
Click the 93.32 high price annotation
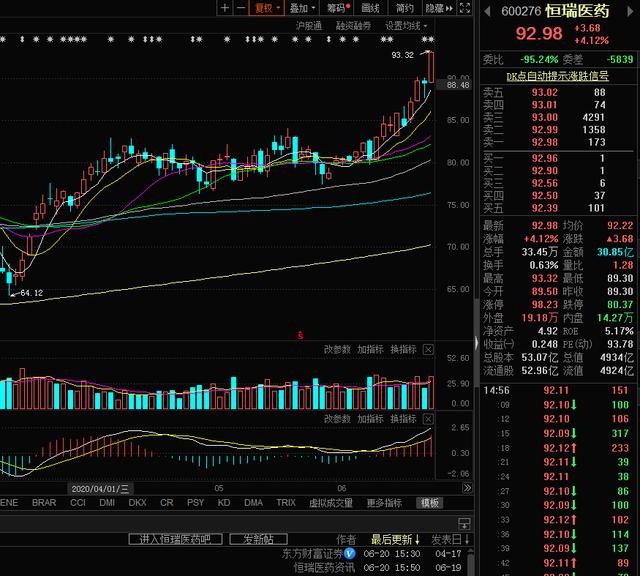[x=402, y=55]
